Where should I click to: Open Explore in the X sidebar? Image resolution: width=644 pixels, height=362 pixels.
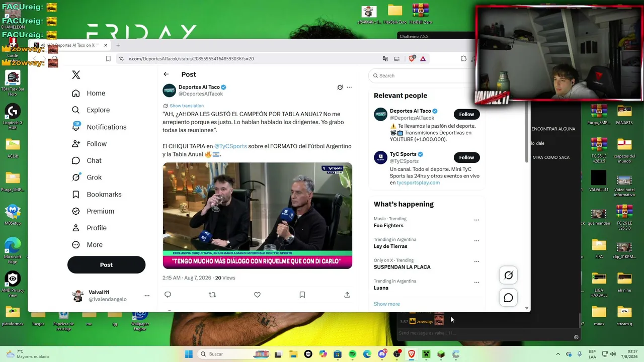point(91,110)
